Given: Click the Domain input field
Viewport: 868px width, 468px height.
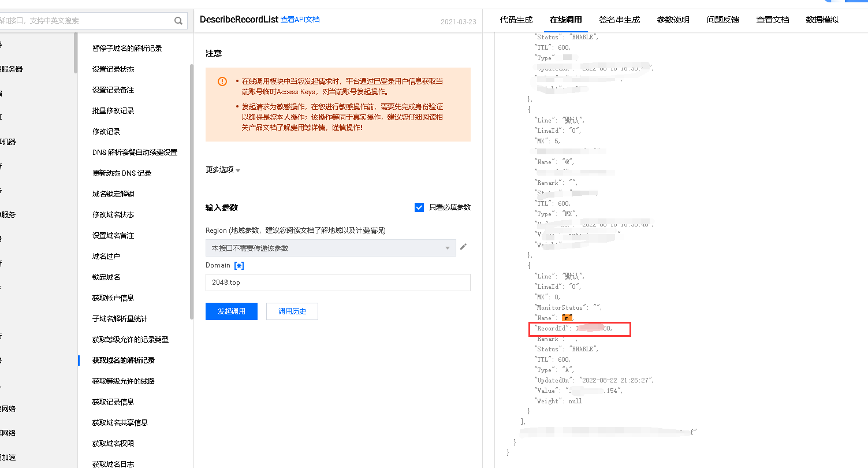Looking at the screenshot, I should pos(338,283).
